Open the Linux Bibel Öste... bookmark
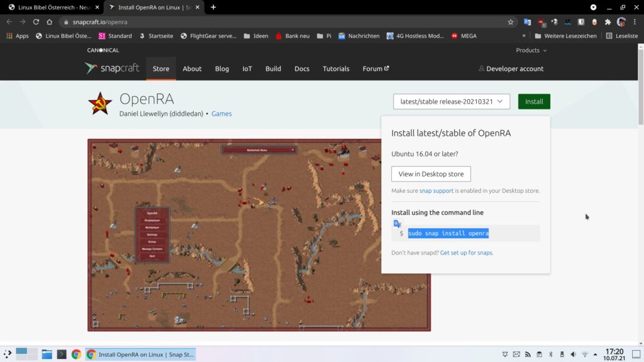This screenshot has width=644, height=362. 64,36
